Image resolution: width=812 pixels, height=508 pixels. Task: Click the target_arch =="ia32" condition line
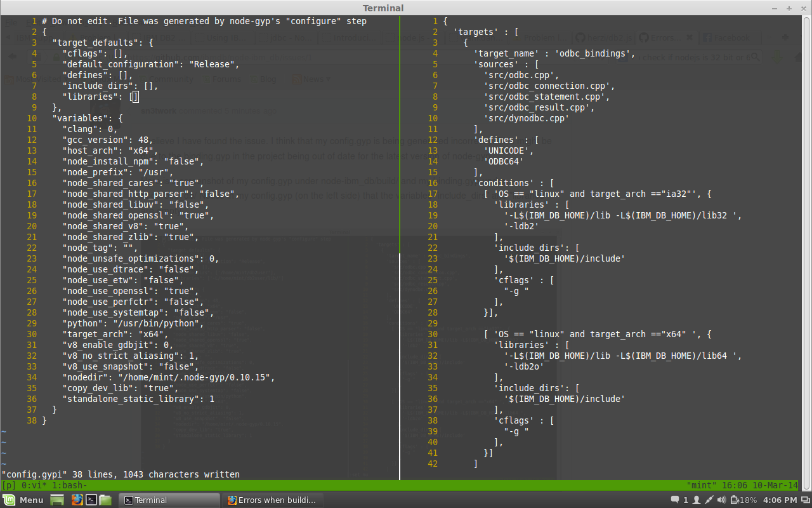(x=598, y=194)
